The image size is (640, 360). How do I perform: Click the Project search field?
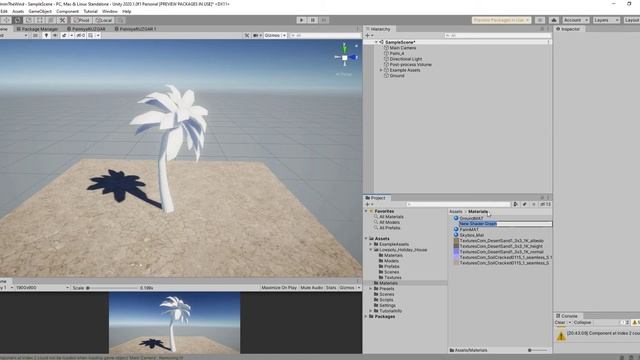(x=458, y=204)
